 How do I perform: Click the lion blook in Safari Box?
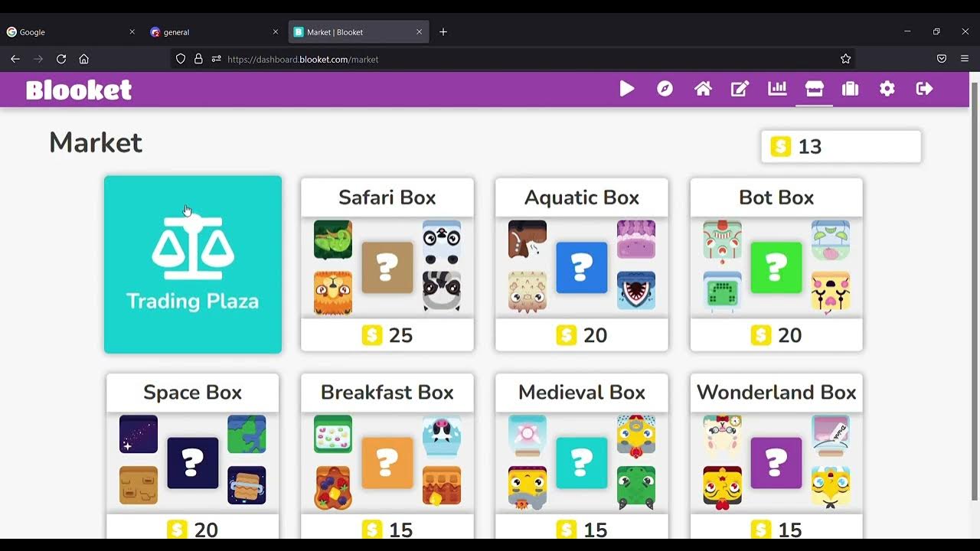pos(333,292)
